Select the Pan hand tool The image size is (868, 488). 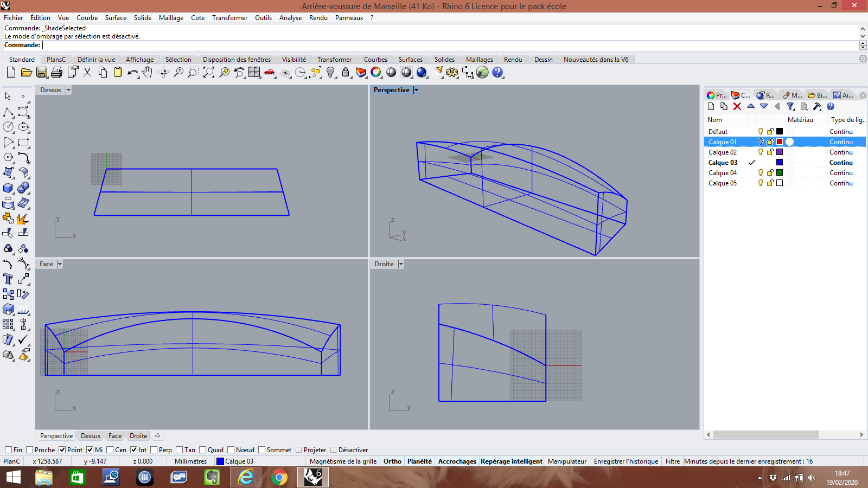tap(148, 72)
